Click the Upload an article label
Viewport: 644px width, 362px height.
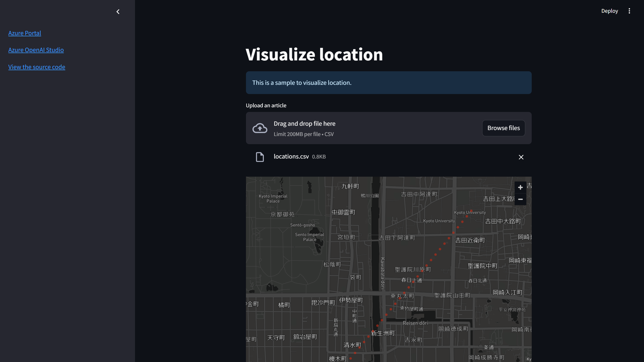point(266,105)
